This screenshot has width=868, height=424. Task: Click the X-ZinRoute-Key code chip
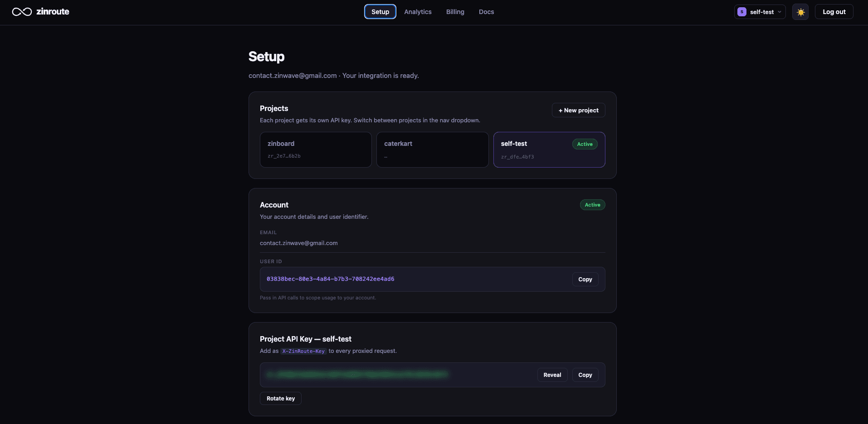pos(303,351)
